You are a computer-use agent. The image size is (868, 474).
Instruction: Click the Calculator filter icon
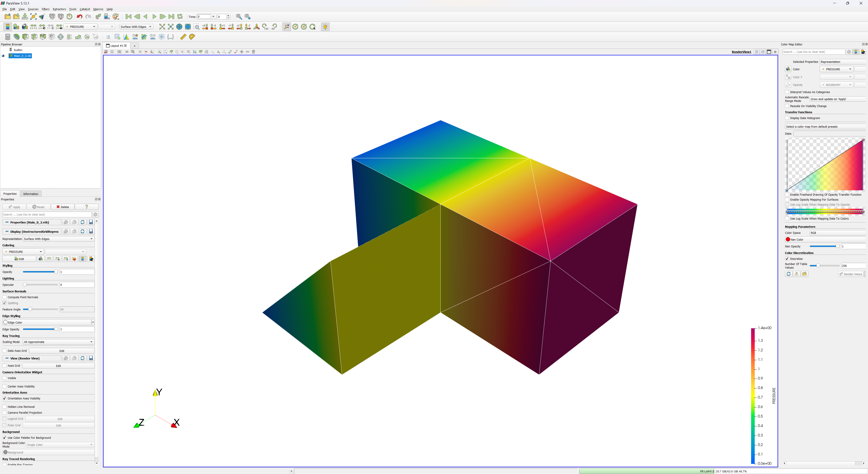[x=7, y=37]
